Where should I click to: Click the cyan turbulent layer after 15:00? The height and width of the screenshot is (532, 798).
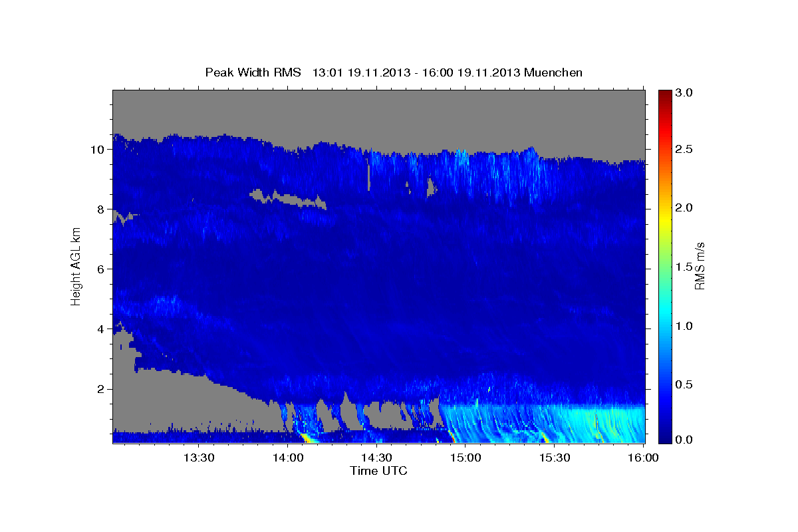542,422
